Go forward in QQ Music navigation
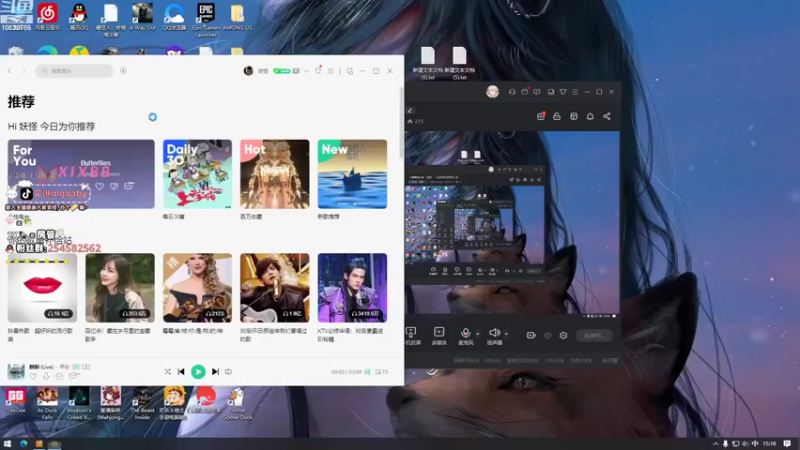The width and height of the screenshot is (800, 450). [23, 71]
